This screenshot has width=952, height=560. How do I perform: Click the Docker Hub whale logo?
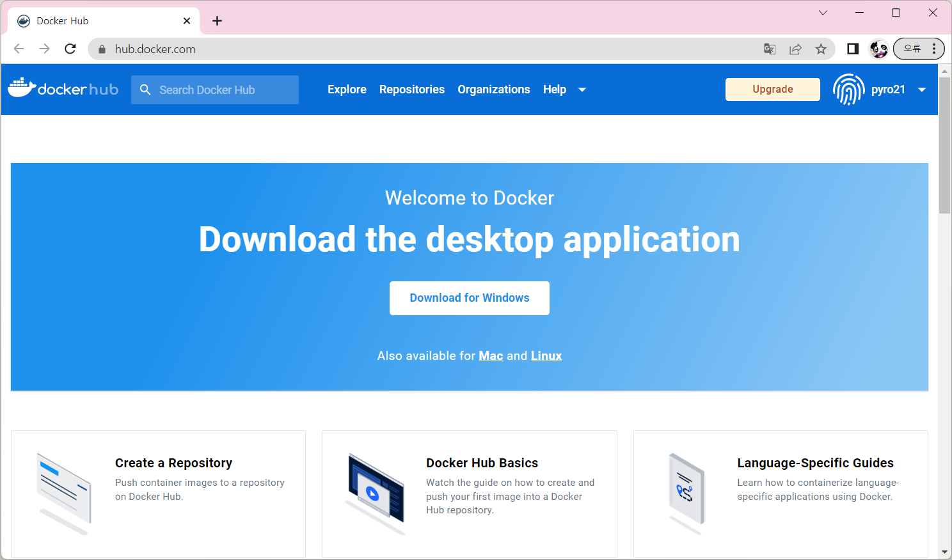pos(63,88)
